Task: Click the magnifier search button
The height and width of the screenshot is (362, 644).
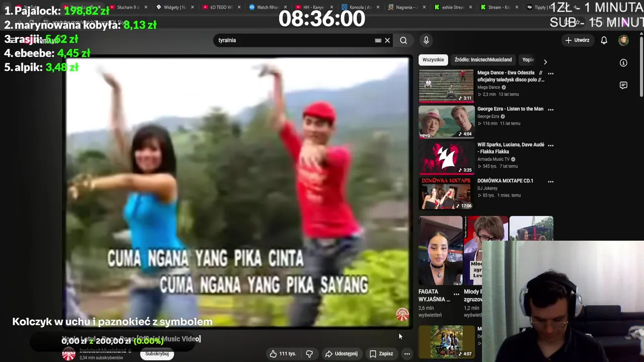Action: 404,40
